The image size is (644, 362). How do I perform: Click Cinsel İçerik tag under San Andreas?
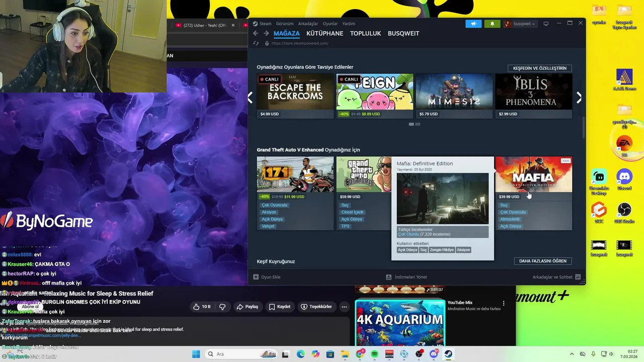tap(352, 212)
